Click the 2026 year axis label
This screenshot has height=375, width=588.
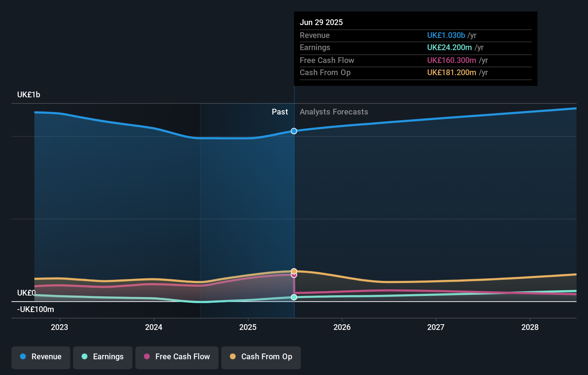[x=342, y=327]
